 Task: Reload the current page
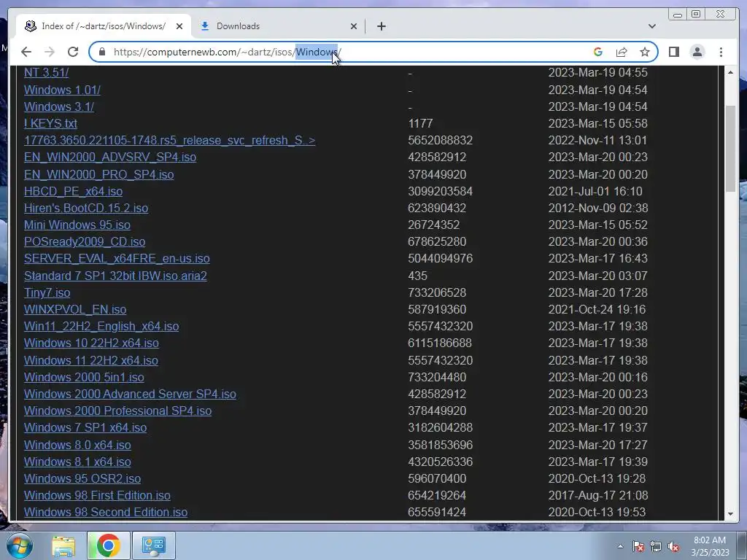click(73, 52)
